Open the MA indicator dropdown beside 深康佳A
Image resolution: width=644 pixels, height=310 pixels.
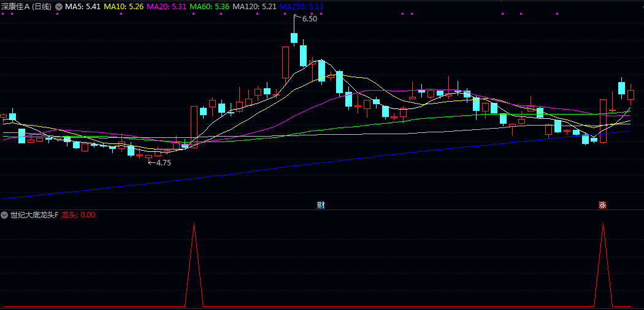coord(58,6)
